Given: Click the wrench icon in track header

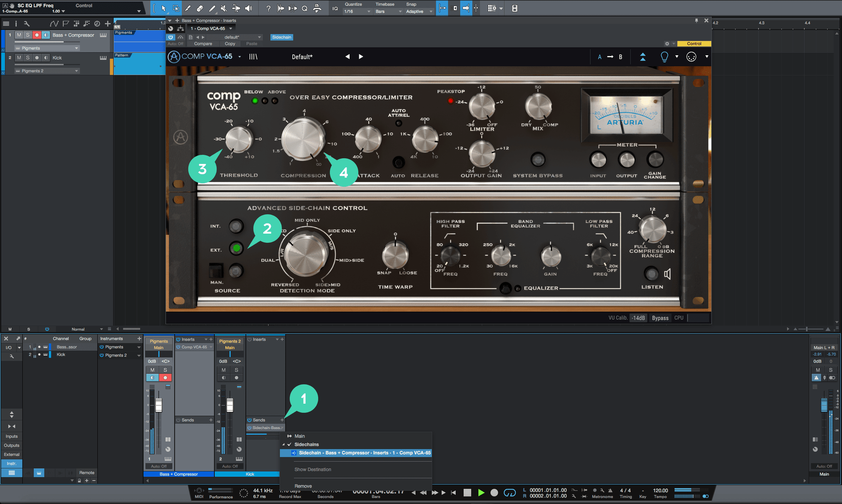Looking at the screenshot, I should (x=27, y=24).
